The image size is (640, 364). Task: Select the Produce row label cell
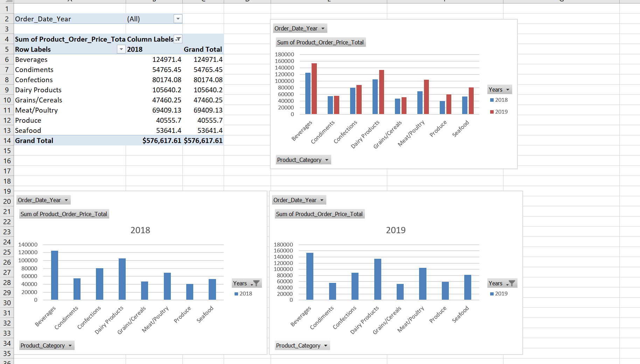(70, 120)
